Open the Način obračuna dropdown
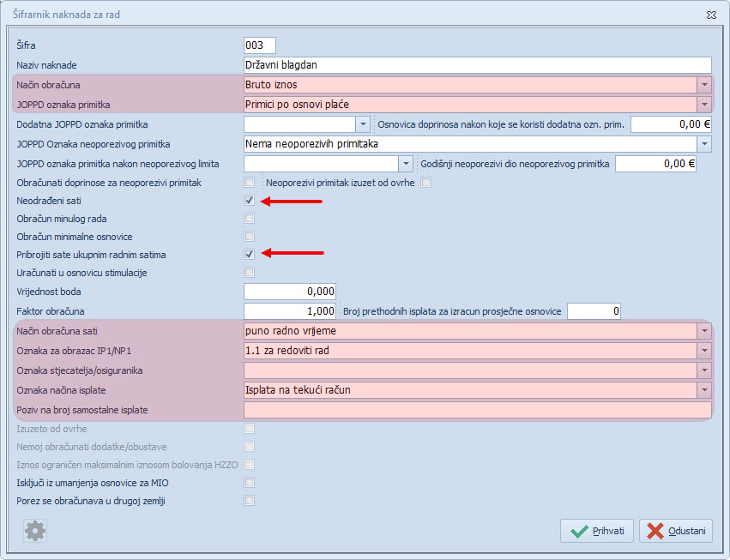This screenshot has height=560, width=730. point(704,85)
